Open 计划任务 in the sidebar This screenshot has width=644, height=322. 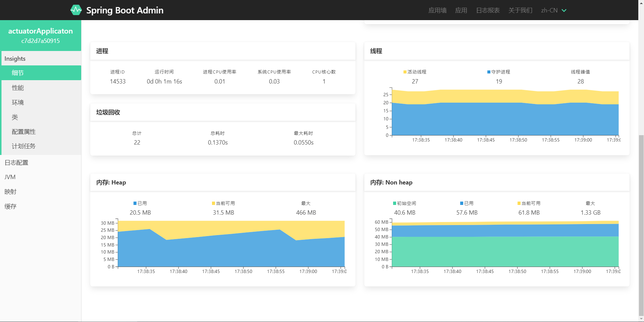click(x=23, y=146)
